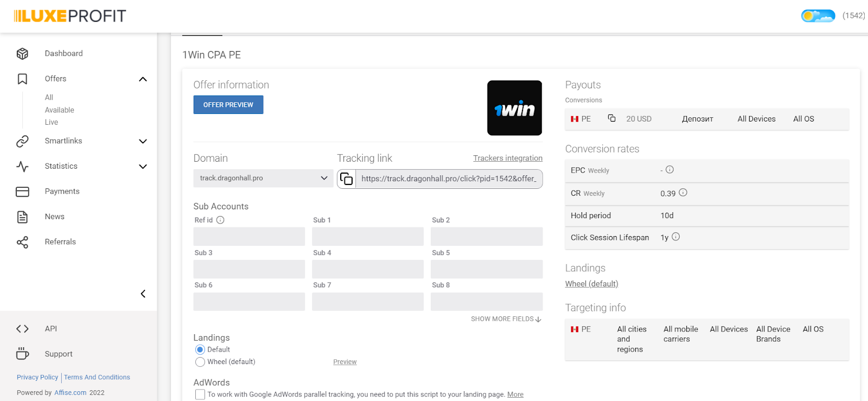Click the Payments card icon
This screenshot has width=868, height=401.
(x=22, y=192)
